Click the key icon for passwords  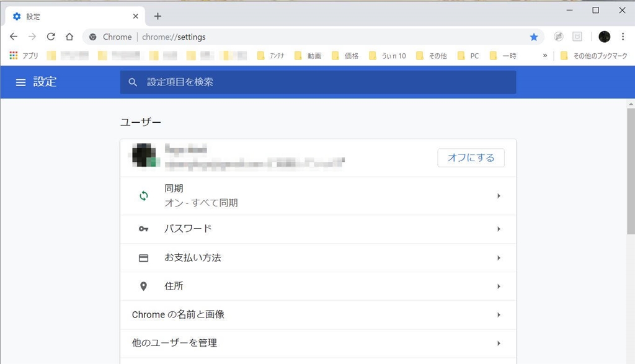[143, 229]
